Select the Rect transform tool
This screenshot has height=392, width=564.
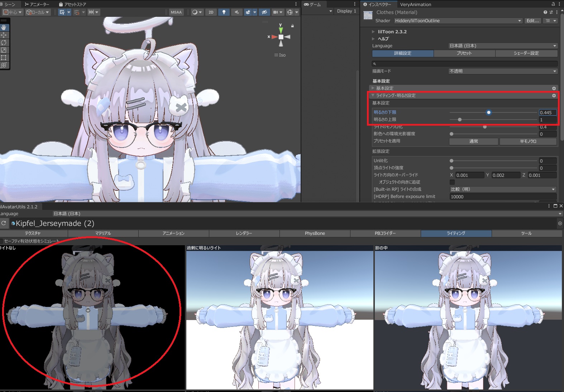coord(4,58)
